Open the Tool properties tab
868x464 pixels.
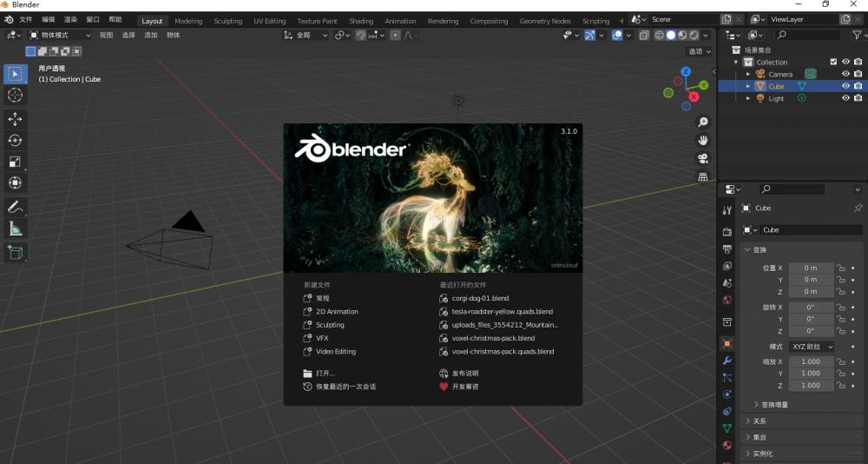click(x=727, y=210)
